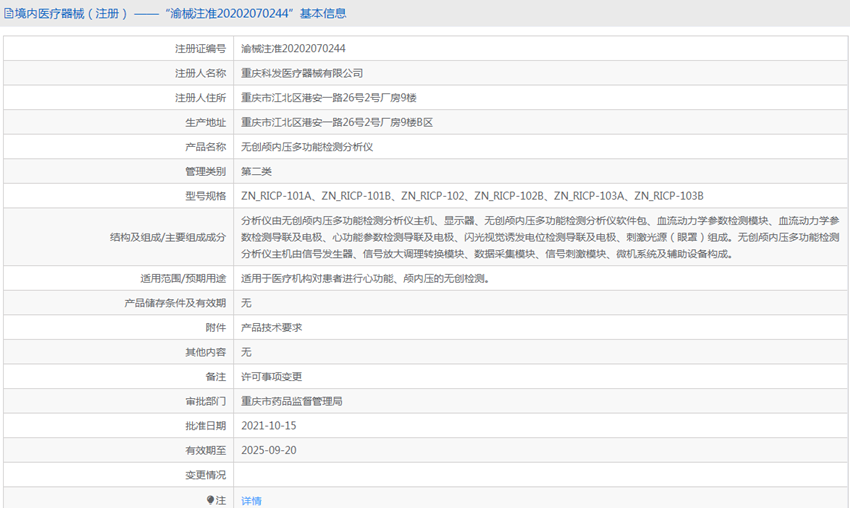Click the production address ending in 9楼B区
This screenshot has height=508, width=850.
336,122
